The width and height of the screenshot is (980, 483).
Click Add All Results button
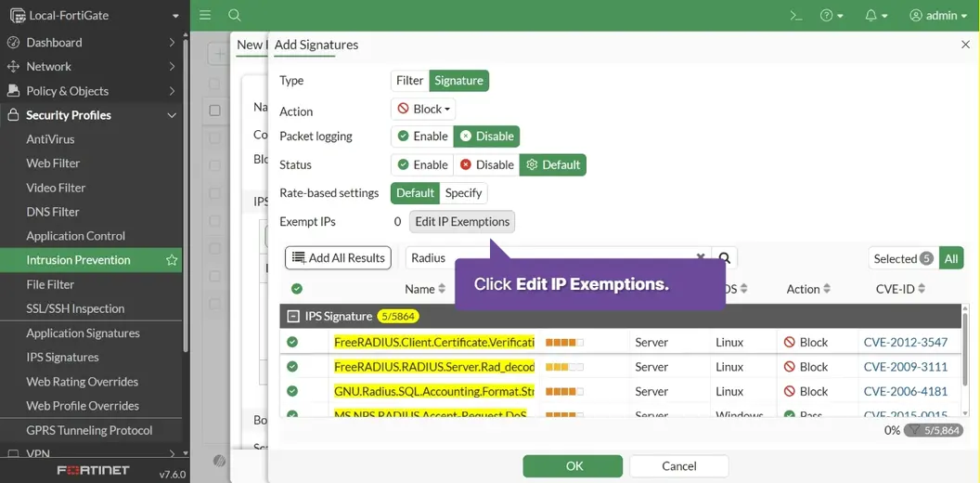[338, 258]
